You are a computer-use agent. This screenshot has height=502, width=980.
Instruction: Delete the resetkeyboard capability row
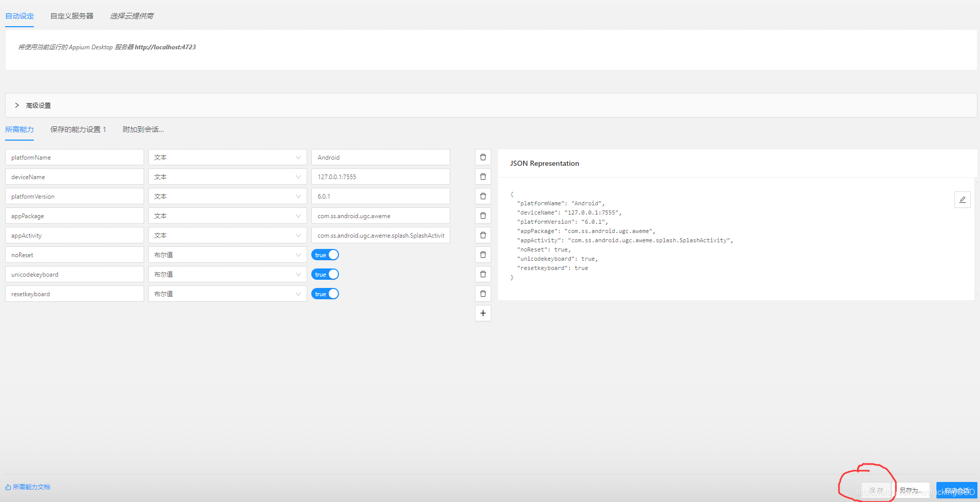click(x=483, y=294)
